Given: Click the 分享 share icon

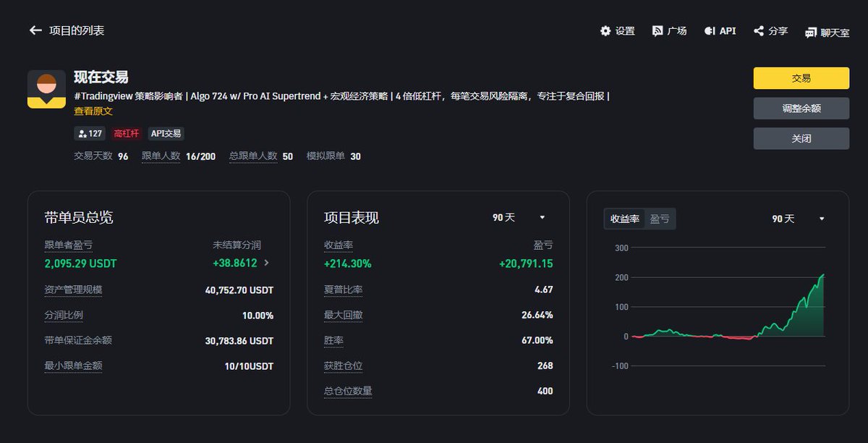Looking at the screenshot, I should coord(759,31).
